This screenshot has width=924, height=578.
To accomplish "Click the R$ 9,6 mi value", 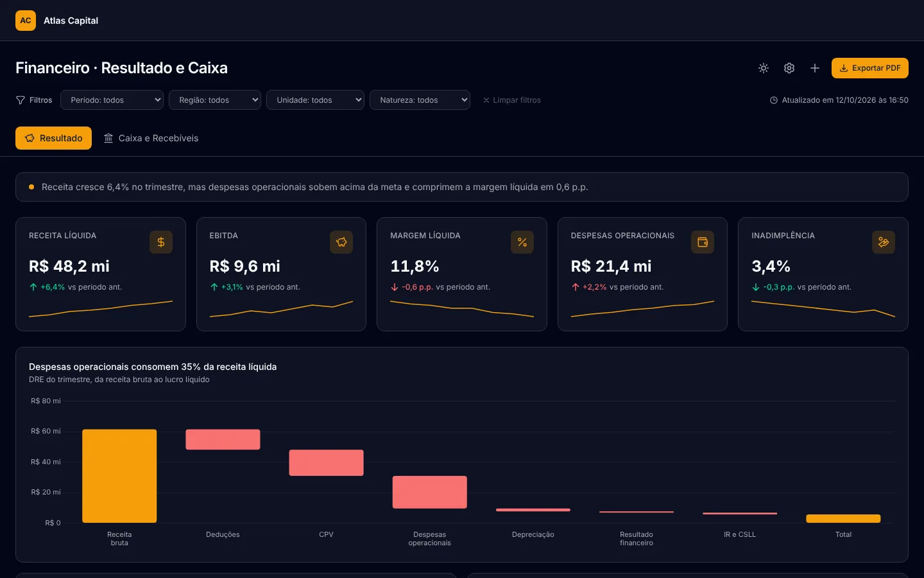I will click(245, 266).
